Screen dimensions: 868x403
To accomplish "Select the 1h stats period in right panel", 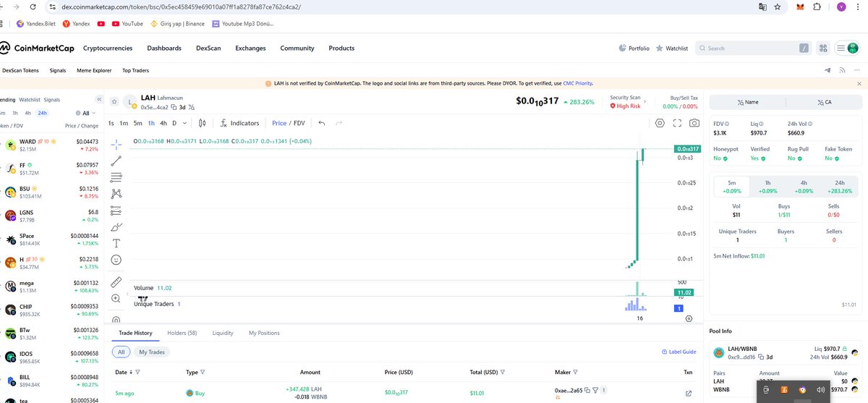I will 767,187.
